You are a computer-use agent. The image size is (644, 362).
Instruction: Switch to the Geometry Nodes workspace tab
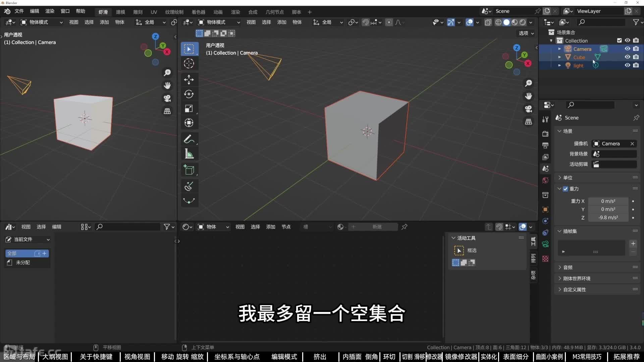274,12
